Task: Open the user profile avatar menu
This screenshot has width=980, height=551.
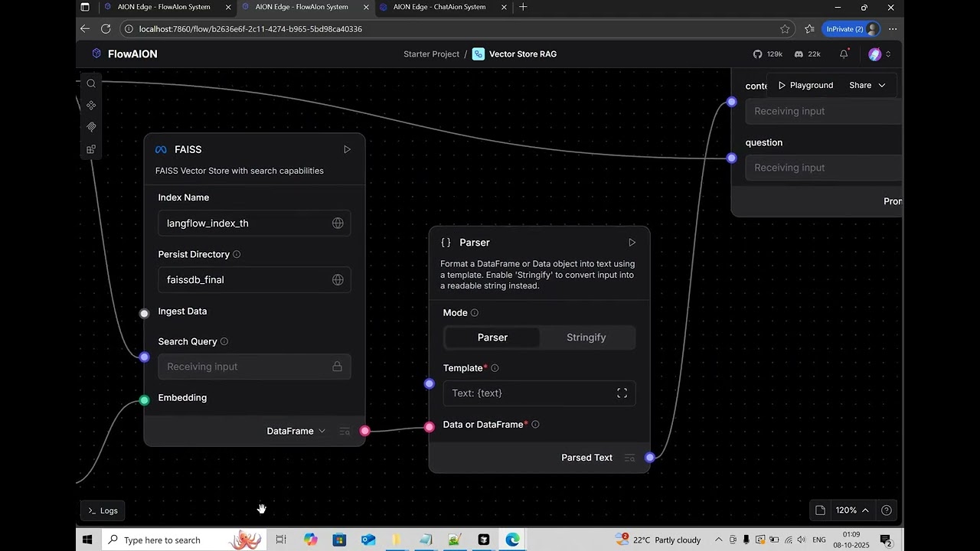Action: [879, 54]
